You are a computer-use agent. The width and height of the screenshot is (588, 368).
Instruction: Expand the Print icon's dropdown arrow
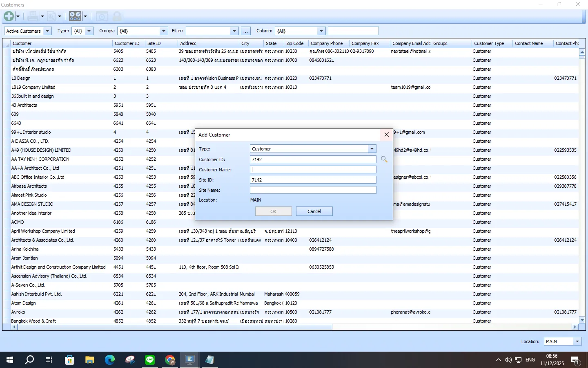[x=42, y=16]
